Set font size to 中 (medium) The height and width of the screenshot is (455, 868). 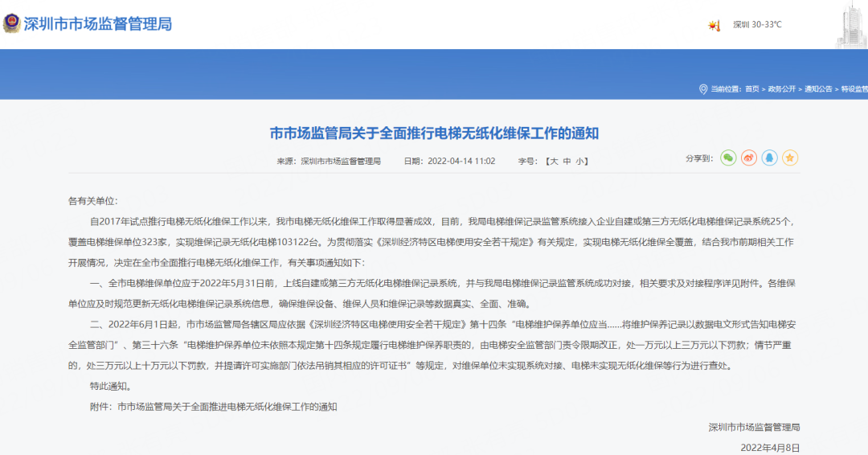click(566, 162)
